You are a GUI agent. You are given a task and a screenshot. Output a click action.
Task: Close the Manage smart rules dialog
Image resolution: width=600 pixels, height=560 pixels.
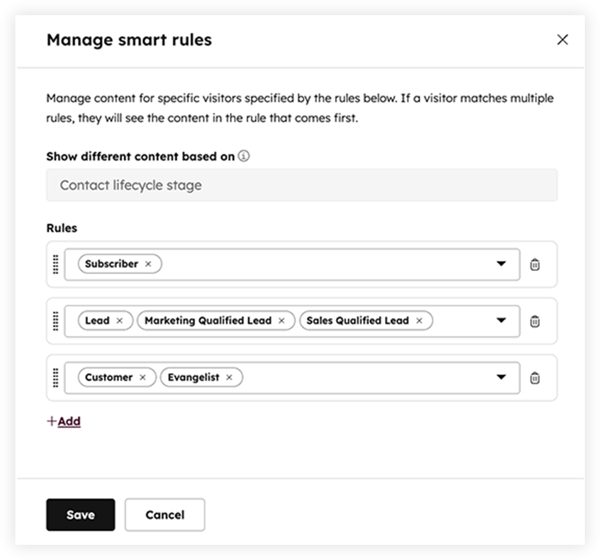pos(562,39)
